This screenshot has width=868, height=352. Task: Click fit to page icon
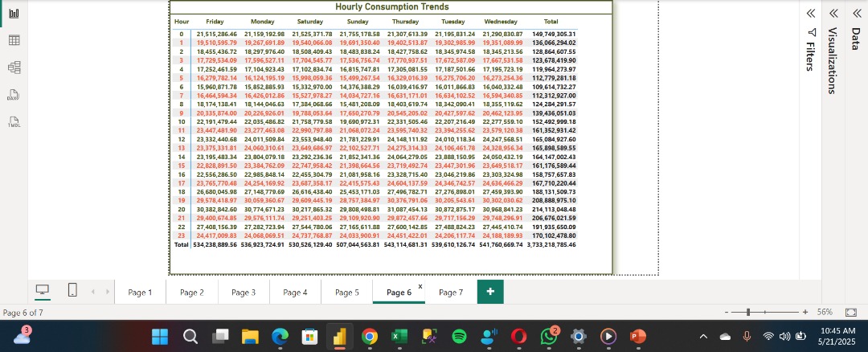tap(851, 313)
